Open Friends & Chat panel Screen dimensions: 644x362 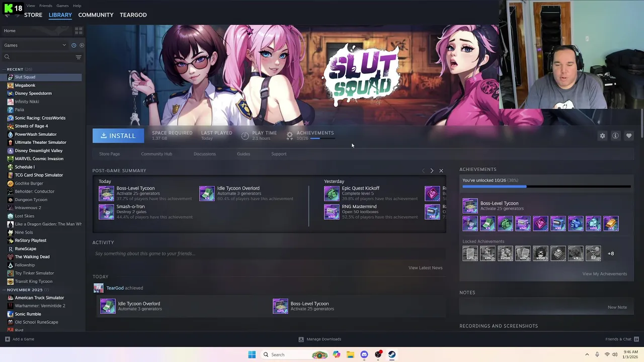(x=622, y=339)
